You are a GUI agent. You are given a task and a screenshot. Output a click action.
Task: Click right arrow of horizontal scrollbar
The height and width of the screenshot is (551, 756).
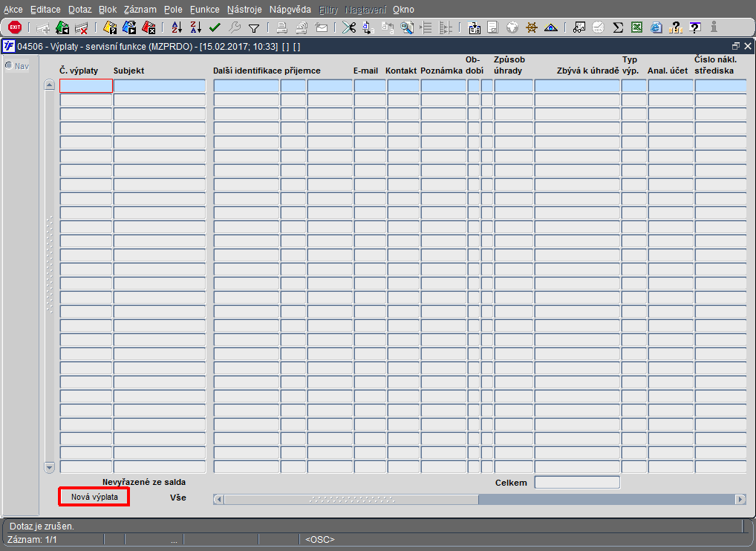(x=740, y=500)
